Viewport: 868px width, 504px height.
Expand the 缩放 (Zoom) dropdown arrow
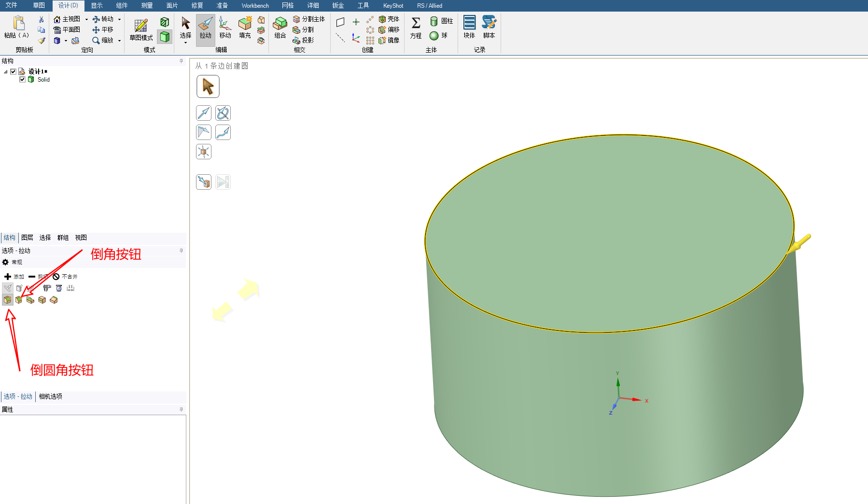coord(119,41)
